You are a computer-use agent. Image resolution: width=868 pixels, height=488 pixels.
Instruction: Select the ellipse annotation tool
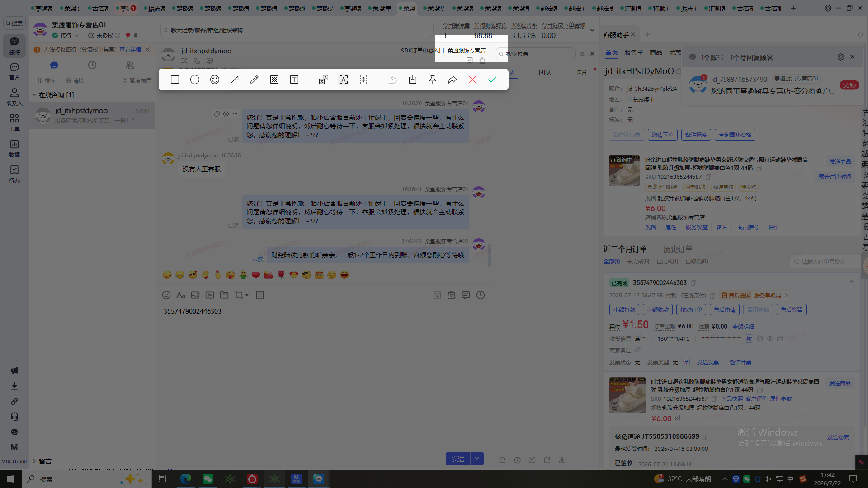[x=195, y=80]
